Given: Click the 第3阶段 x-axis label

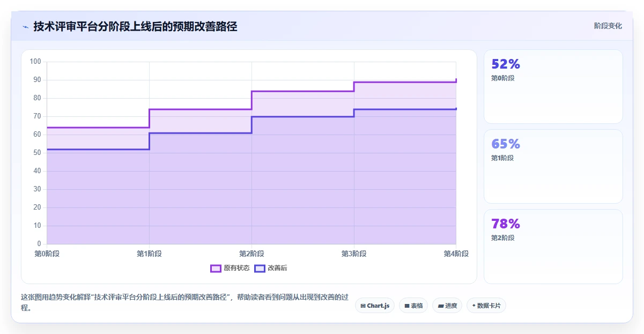Looking at the screenshot, I should 354,254.
